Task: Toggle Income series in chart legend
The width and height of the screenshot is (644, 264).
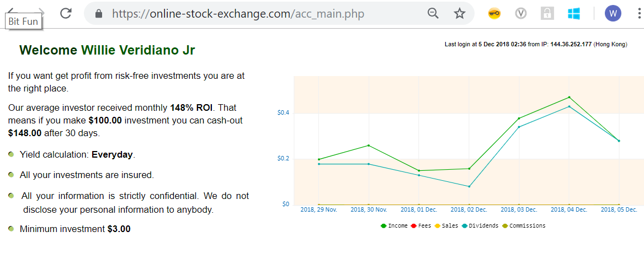Action: click(x=394, y=226)
